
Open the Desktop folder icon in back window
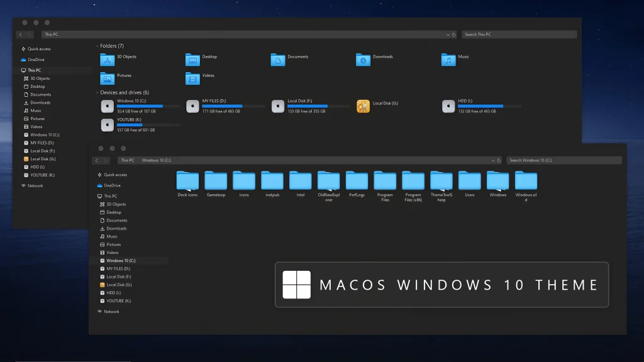click(x=192, y=60)
